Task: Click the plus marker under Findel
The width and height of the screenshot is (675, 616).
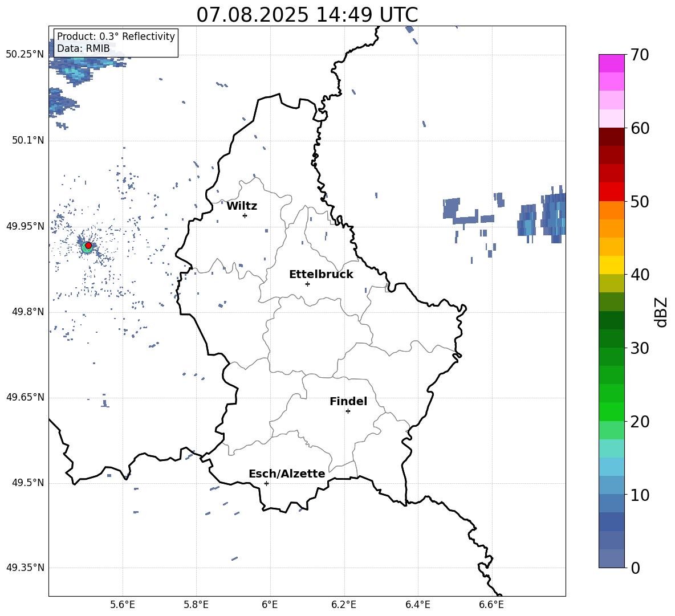Action: pyautogui.click(x=348, y=411)
